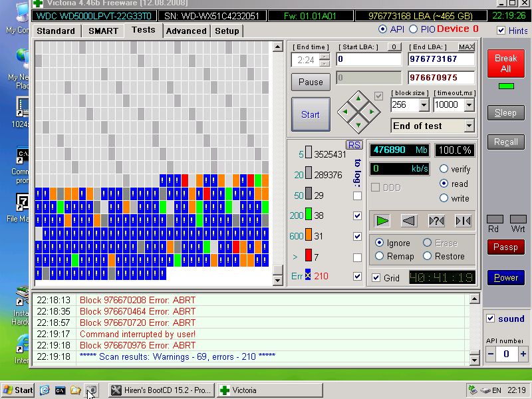Click the Break All button
Image resolution: width=532 pixels, height=399 pixels.
(x=505, y=64)
